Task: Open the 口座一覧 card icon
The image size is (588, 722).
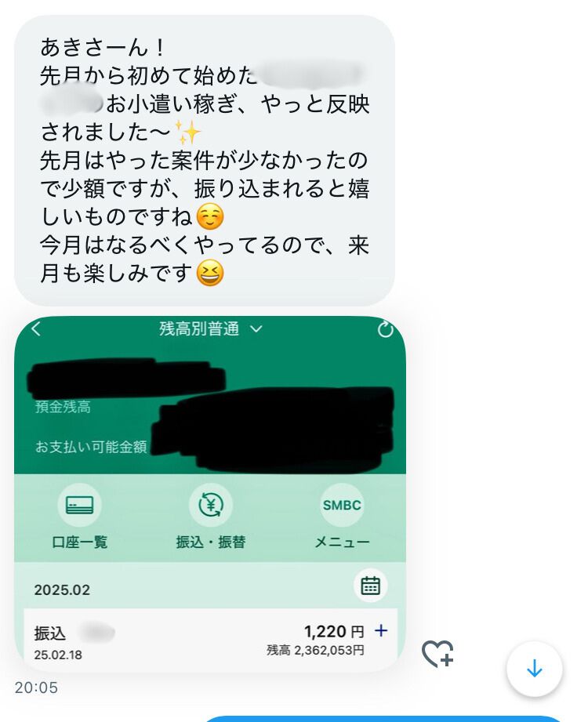Action: [x=80, y=505]
